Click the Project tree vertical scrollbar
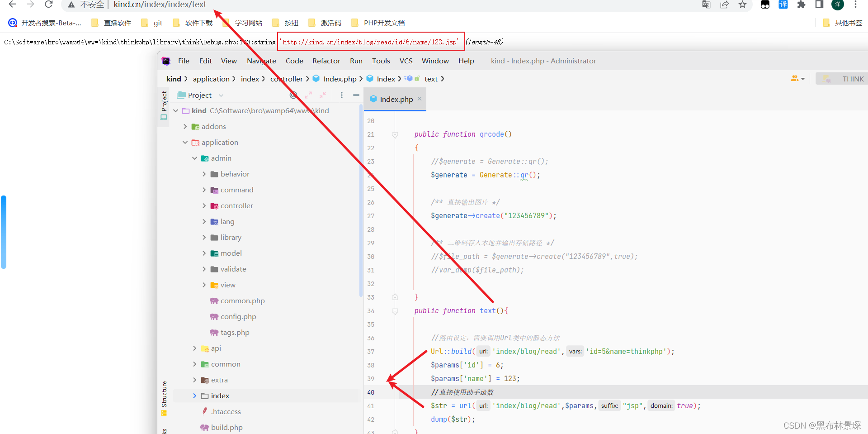This screenshot has height=434, width=868. point(361,201)
